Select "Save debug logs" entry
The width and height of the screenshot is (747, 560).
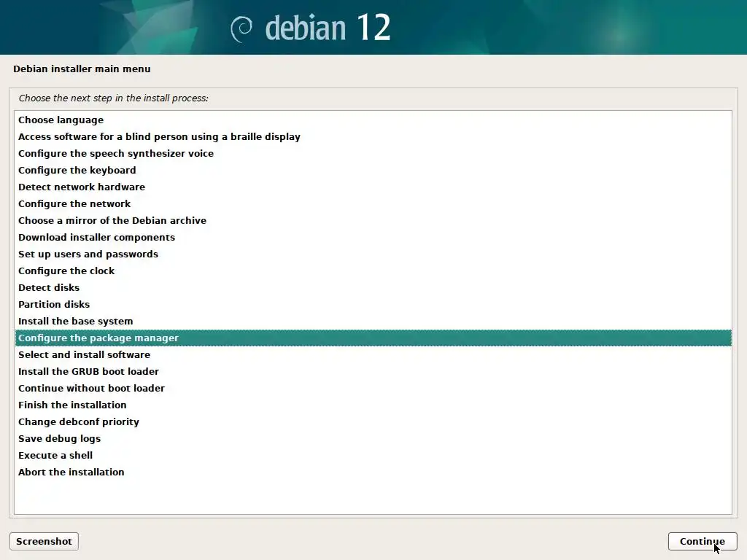[x=373, y=438]
